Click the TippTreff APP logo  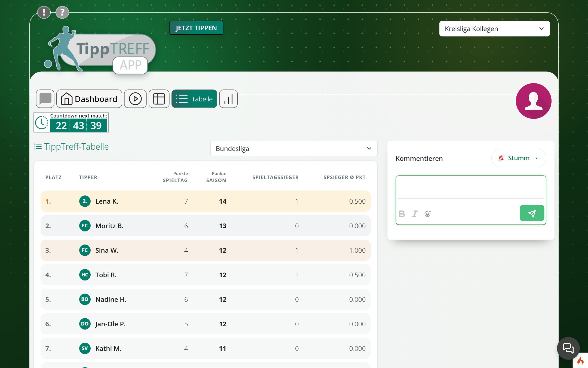(x=100, y=50)
